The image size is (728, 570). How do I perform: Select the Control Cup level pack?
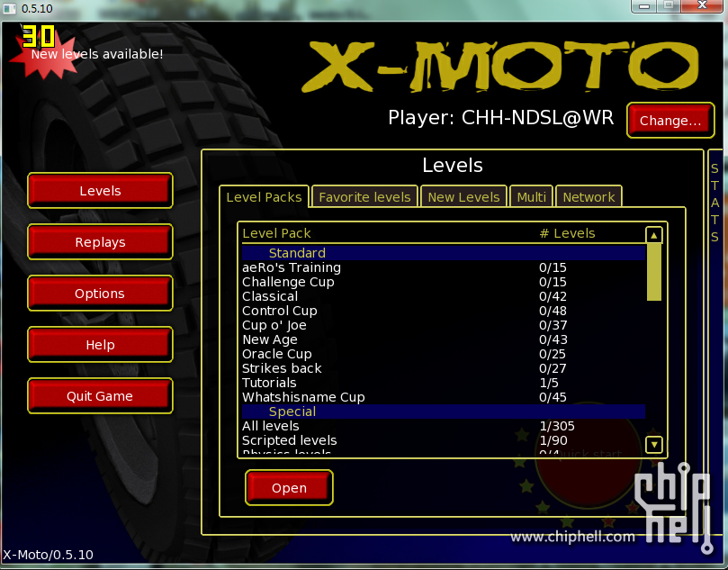point(444,311)
